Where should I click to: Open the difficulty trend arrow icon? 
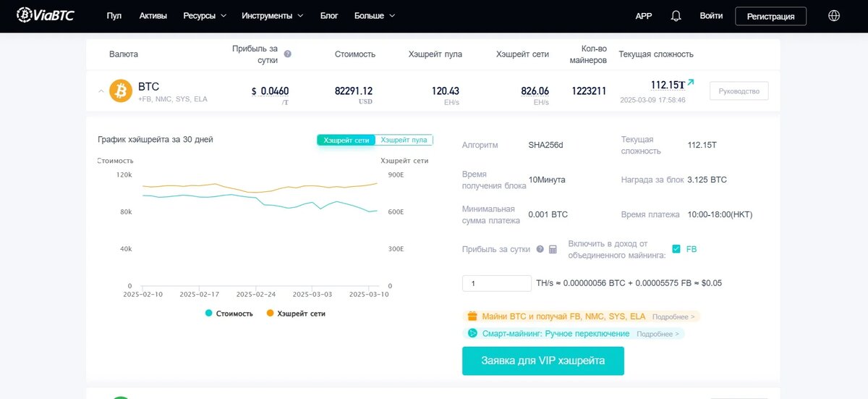690,83
